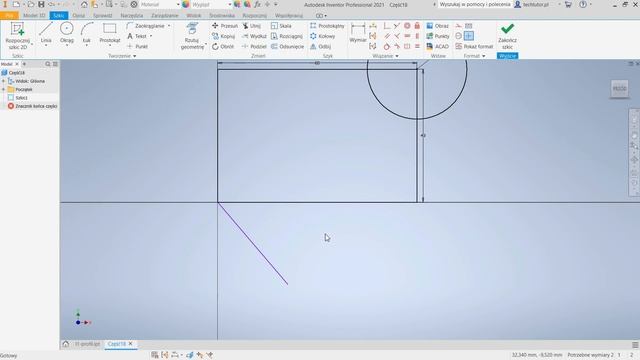Activate the Obróć rotate command
Screen dimensions: 640x360
click(x=223, y=47)
